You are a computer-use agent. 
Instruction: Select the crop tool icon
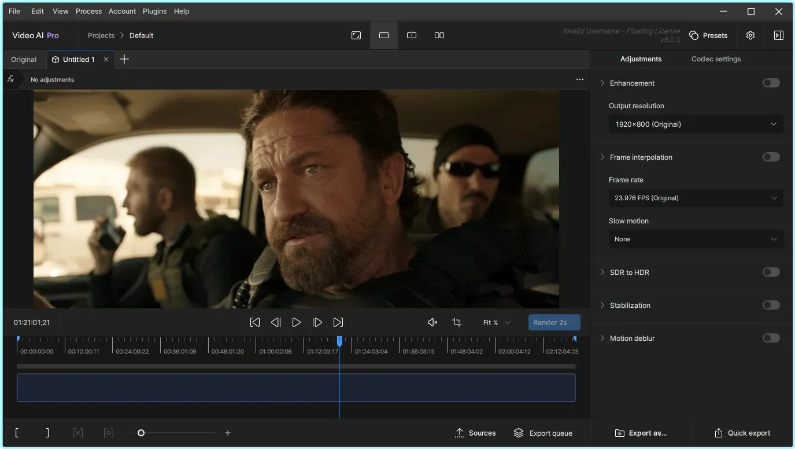click(456, 322)
